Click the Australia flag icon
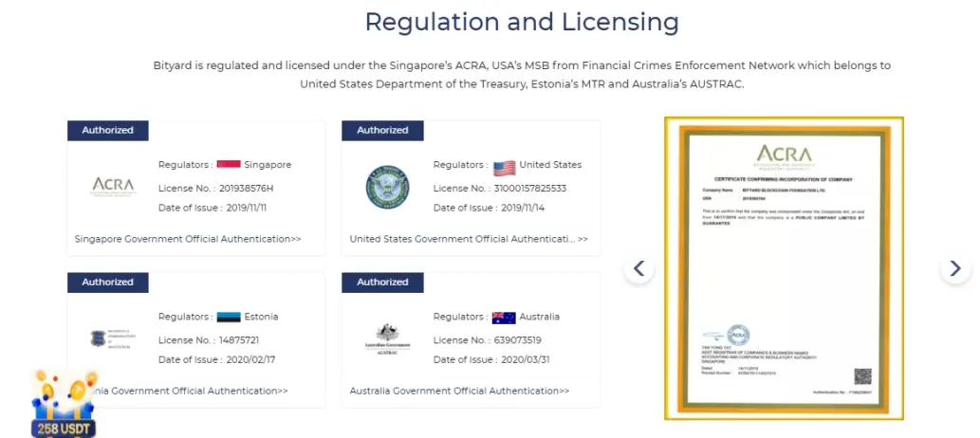The width and height of the screenshot is (980, 438). coord(504,318)
